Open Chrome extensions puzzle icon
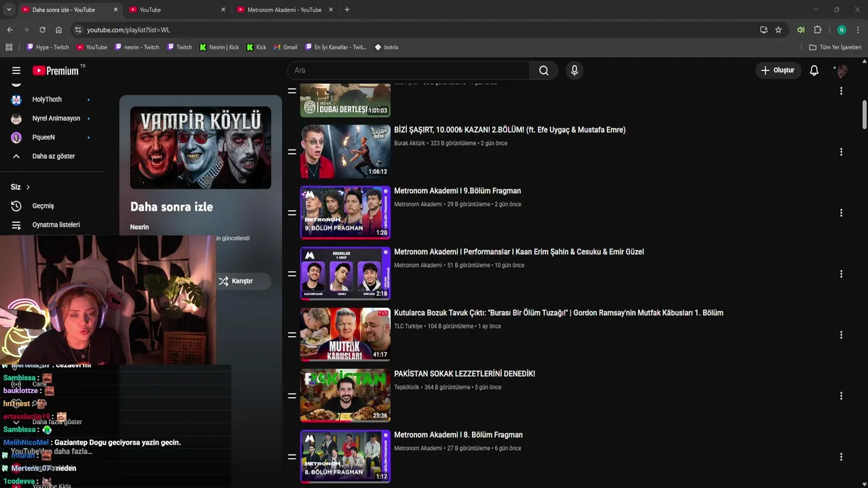 [817, 30]
